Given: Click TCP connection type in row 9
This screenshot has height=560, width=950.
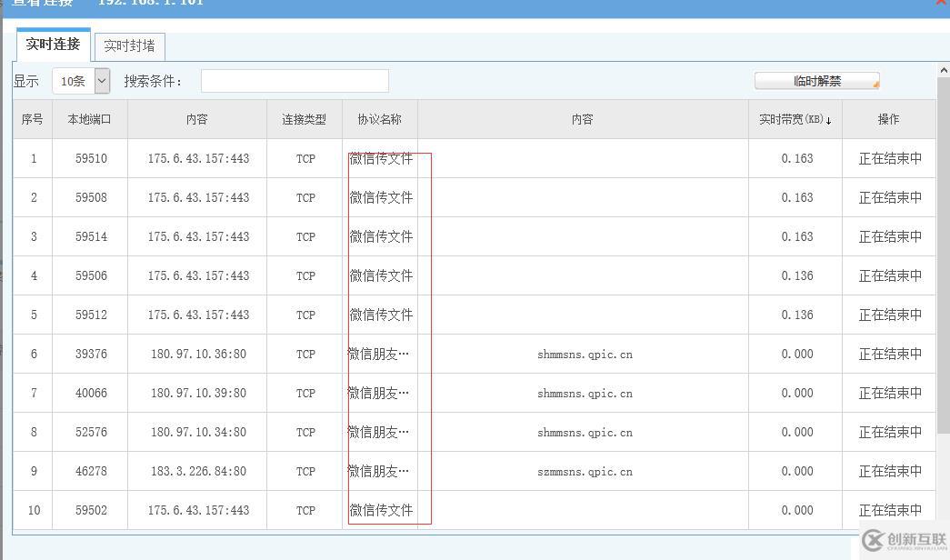Looking at the screenshot, I should (x=305, y=472).
